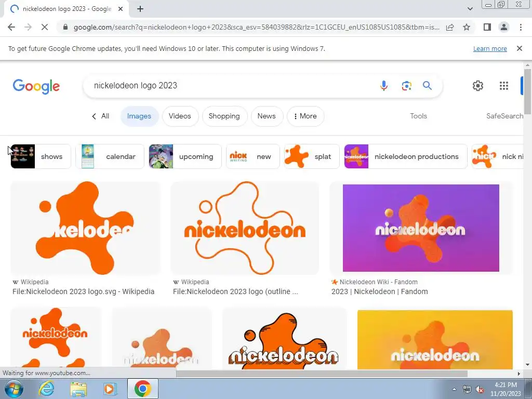The width and height of the screenshot is (532, 399).
Task: Filter images by the shows chip
Action: pyautogui.click(x=41, y=156)
